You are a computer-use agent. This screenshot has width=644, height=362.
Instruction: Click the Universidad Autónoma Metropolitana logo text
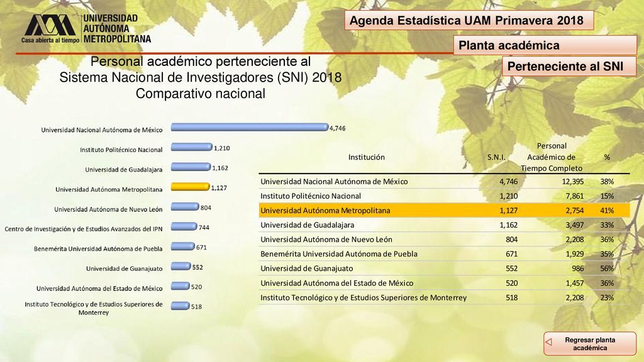[116, 28]
